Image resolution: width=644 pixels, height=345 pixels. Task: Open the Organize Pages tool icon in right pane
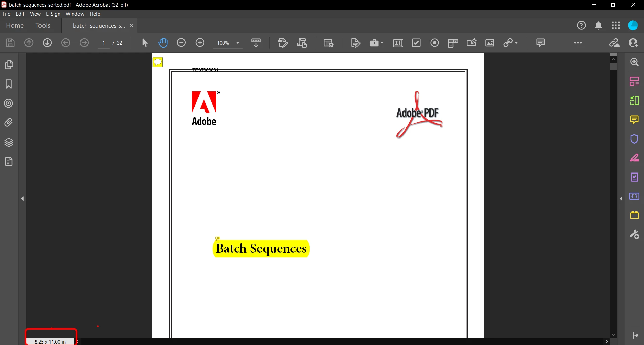point(634,81)
